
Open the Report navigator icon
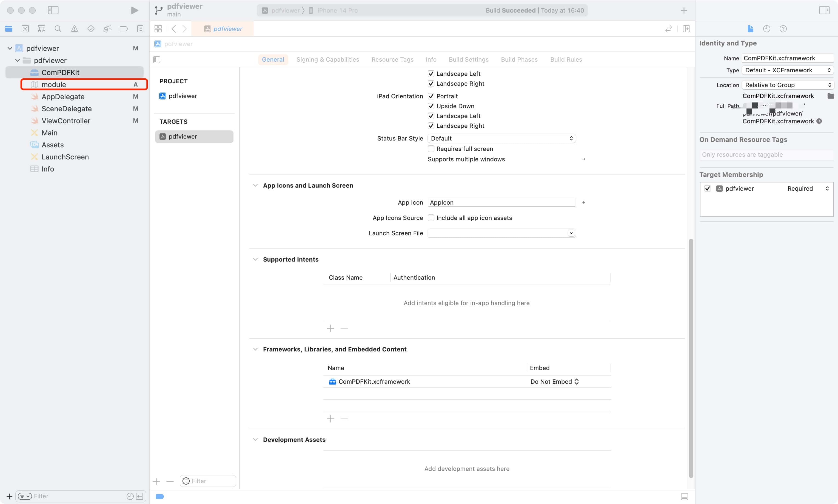point(140,29)
